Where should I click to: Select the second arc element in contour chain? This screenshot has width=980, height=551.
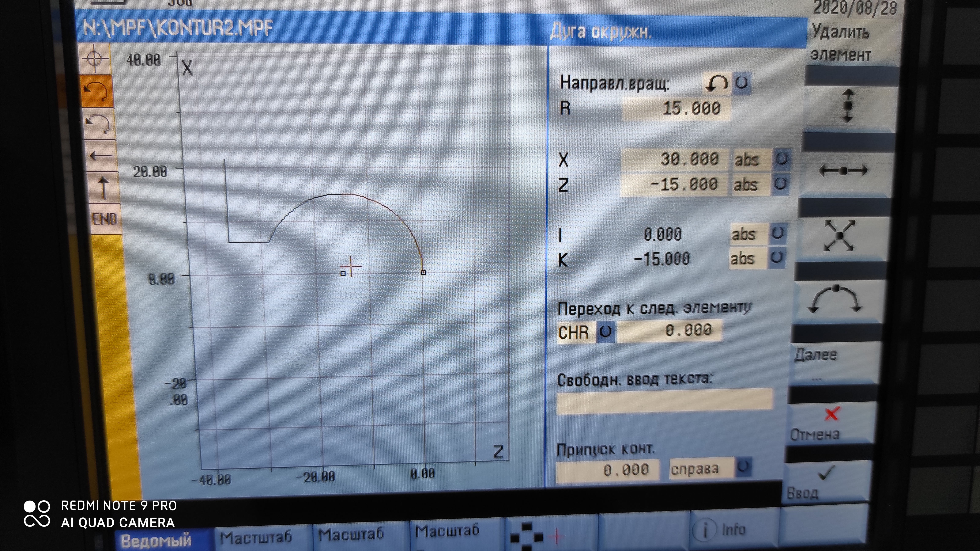[x=99, y=124]
